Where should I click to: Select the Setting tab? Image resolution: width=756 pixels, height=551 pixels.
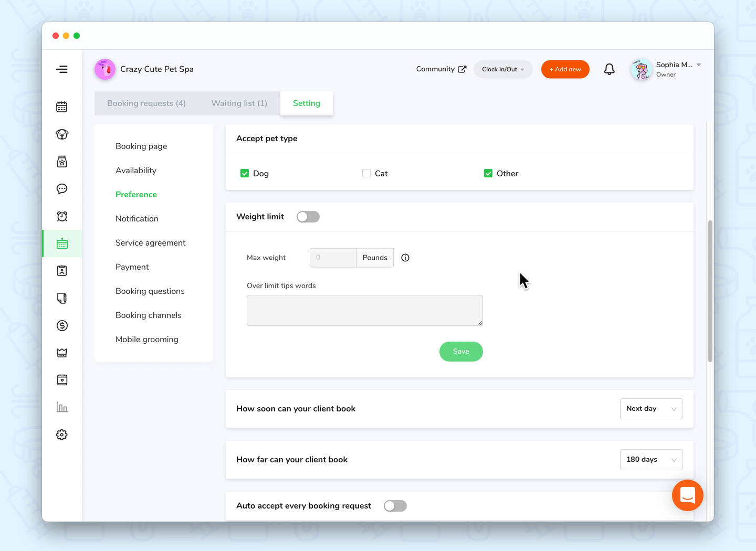(x=307, y=103)
